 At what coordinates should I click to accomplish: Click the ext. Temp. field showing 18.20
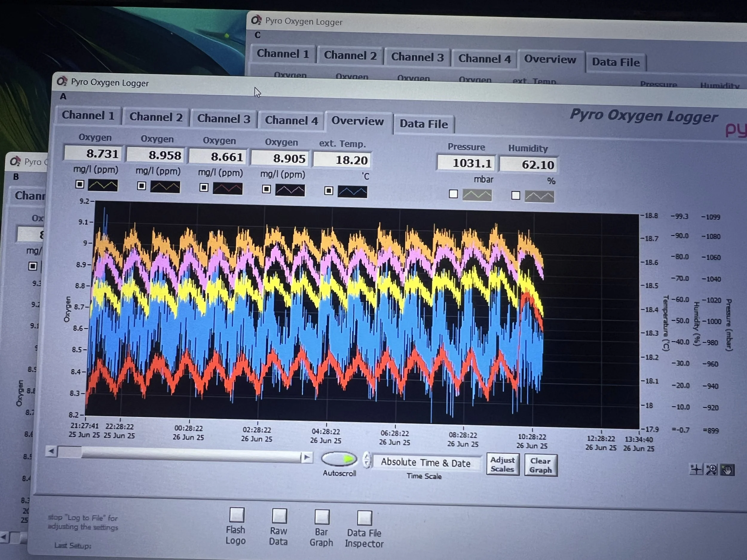click(x=342, y=160)
